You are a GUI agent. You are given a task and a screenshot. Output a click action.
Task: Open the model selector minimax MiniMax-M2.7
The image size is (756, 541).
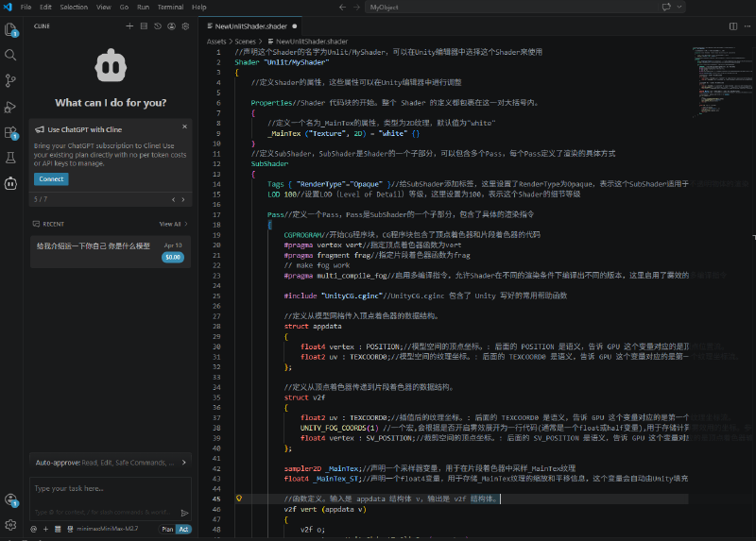[107, 529]
